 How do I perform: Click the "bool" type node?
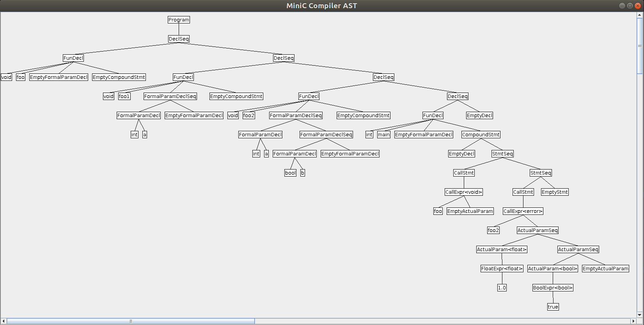click(290, 173)
